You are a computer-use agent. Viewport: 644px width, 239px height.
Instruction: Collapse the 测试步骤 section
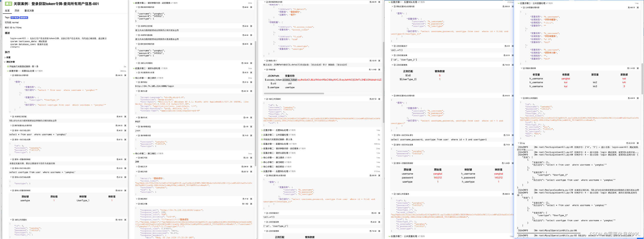(x=5, y=62)
